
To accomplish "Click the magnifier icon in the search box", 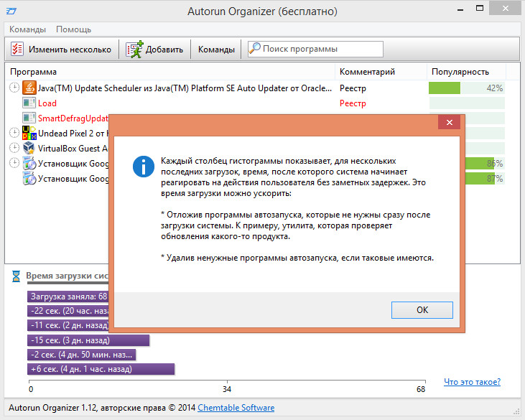I will (x=255, y=49).
